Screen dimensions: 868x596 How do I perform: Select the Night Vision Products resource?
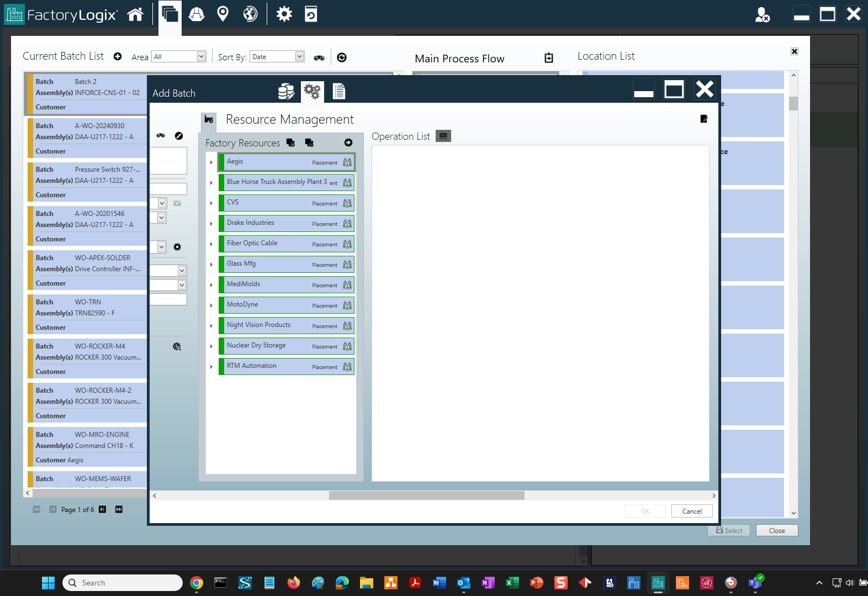click(258, 325)
